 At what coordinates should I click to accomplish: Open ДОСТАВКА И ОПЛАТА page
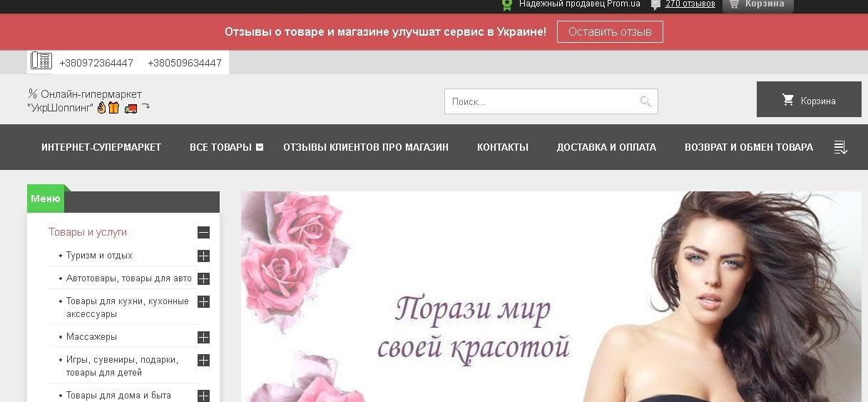606,147
